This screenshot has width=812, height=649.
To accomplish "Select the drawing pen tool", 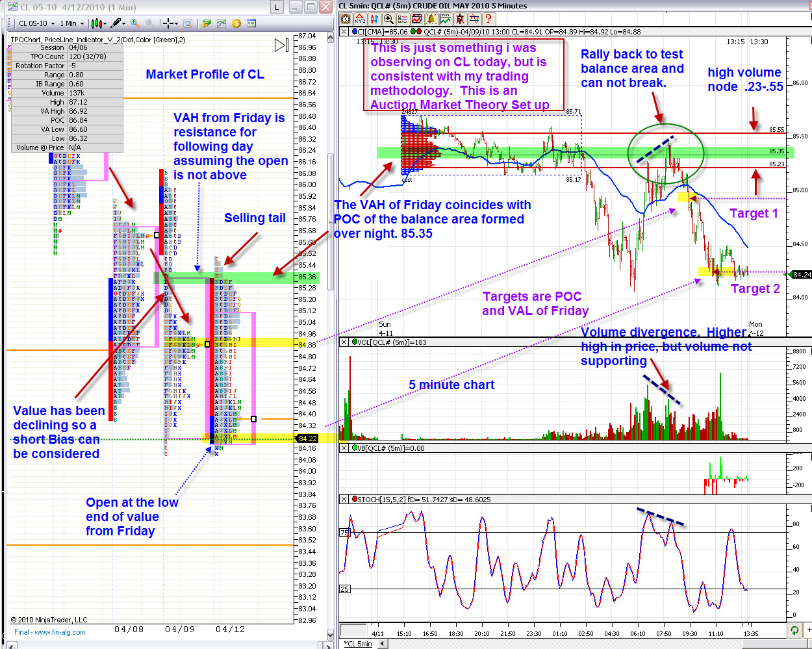I will [x=116, y=23].
